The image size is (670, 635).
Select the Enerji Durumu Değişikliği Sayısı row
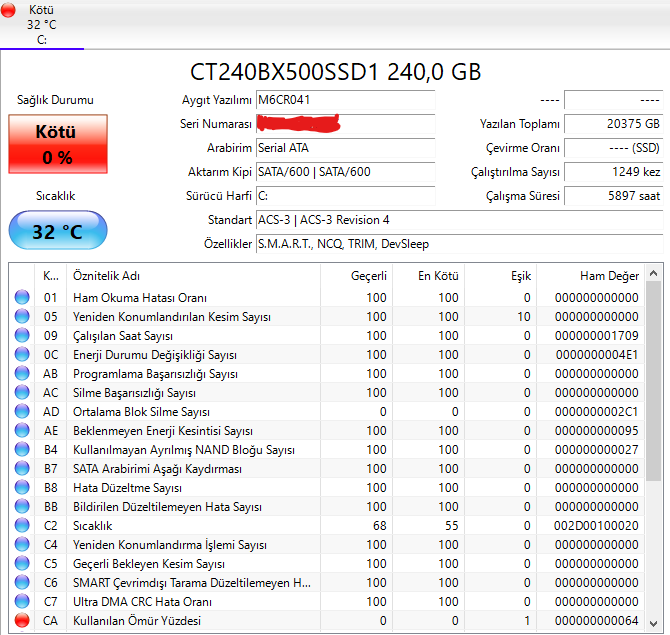(x=327, y=355)
